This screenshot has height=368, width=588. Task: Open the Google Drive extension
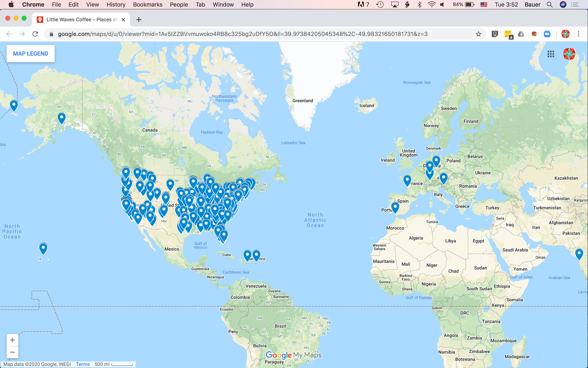[521, 34]
